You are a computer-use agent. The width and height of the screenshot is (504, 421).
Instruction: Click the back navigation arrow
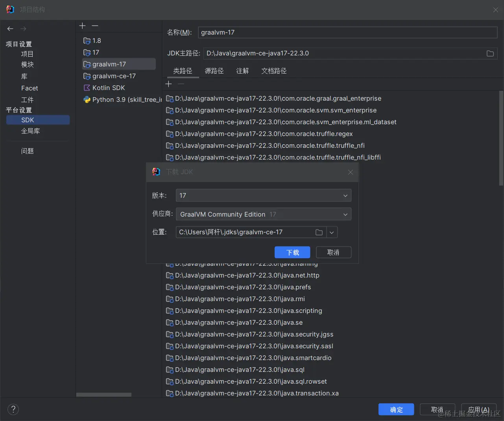[x=10, y=28]
